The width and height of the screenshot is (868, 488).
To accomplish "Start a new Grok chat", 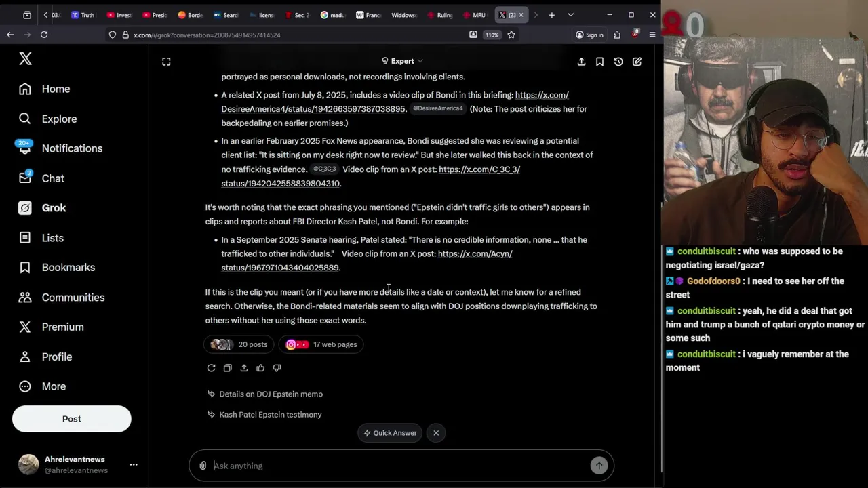I will click(x=637, y=62).
